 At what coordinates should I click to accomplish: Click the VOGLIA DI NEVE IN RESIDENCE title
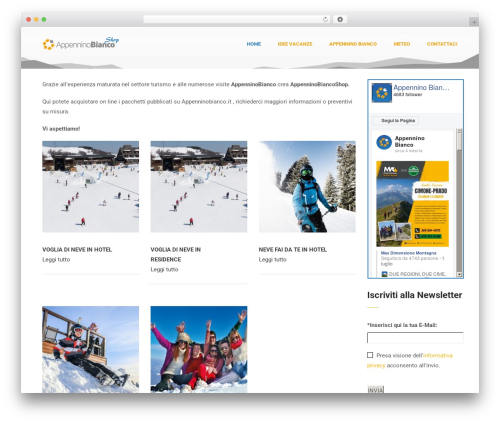click(176, 254)
